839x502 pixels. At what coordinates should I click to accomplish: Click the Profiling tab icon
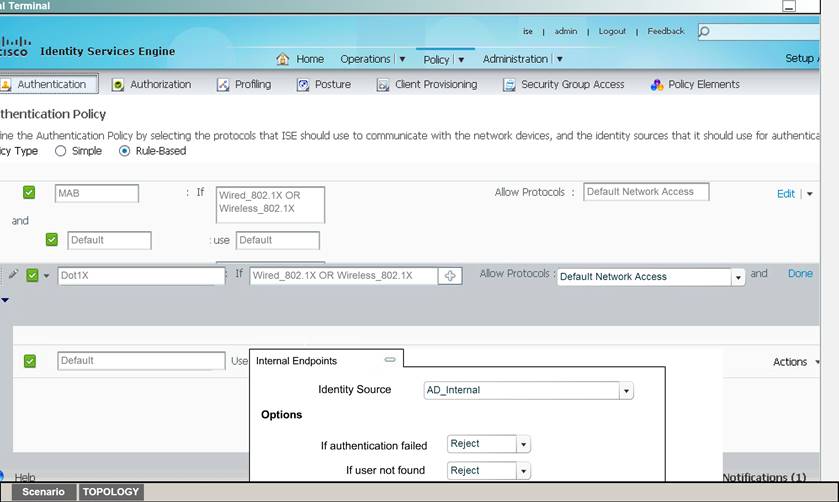223,85
